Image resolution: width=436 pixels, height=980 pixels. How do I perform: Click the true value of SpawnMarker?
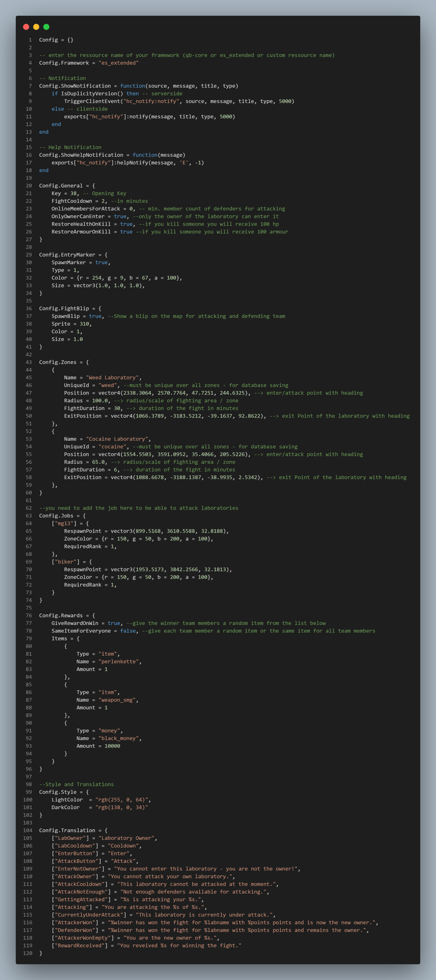[x=101, y=263]
